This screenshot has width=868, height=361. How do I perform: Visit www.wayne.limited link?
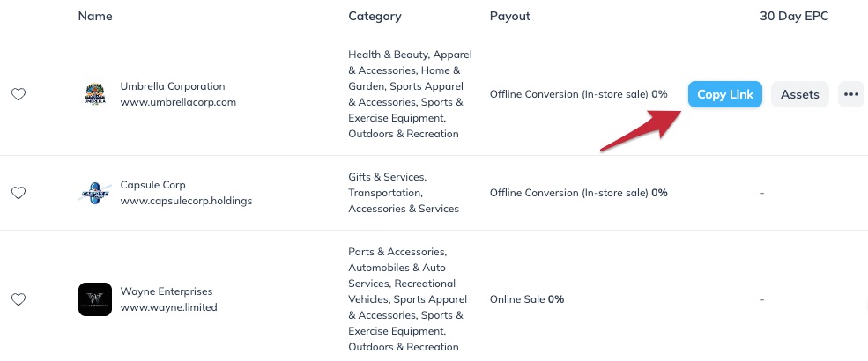[x=168, y=307]
